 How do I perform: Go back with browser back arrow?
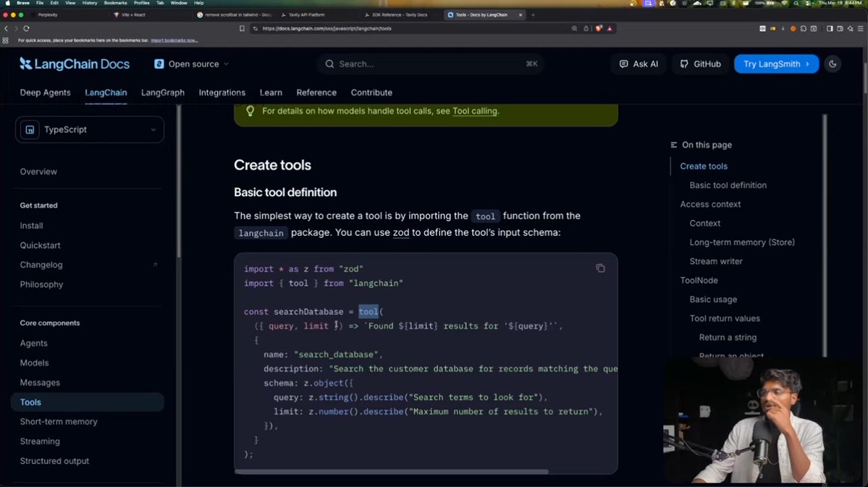(6, 28)
